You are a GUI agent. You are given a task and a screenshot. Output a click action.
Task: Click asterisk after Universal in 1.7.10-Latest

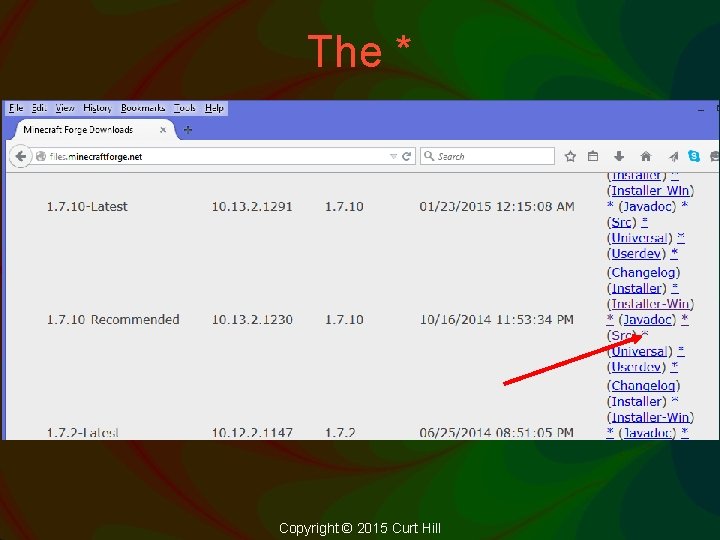[x=681, y=237]
